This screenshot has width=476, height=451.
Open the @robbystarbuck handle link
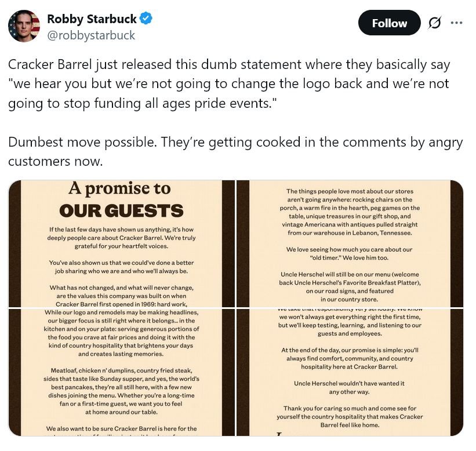(x=91, y=35)
